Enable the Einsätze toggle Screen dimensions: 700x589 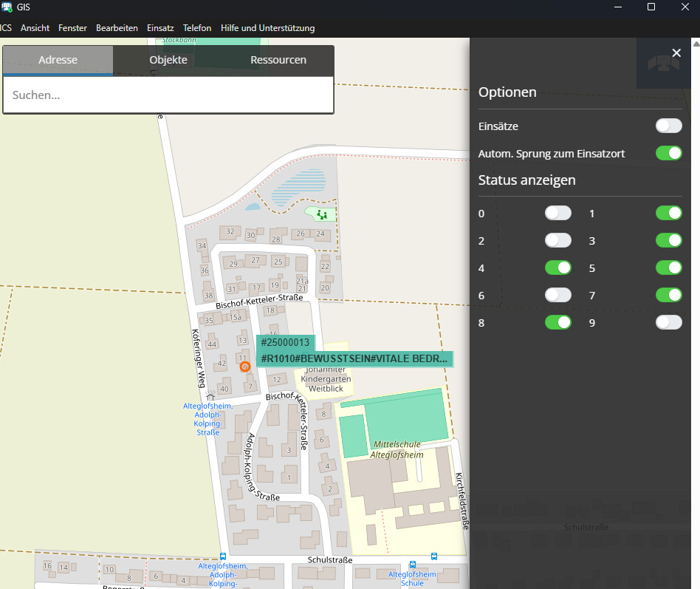click(668, 126)
